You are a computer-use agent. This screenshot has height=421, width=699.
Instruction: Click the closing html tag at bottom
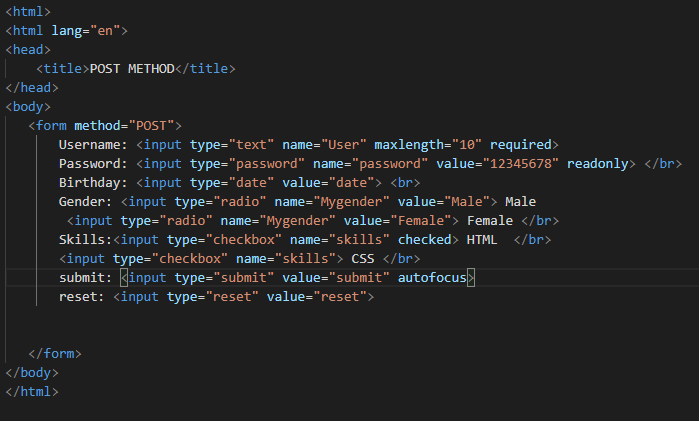coord(32,392)
